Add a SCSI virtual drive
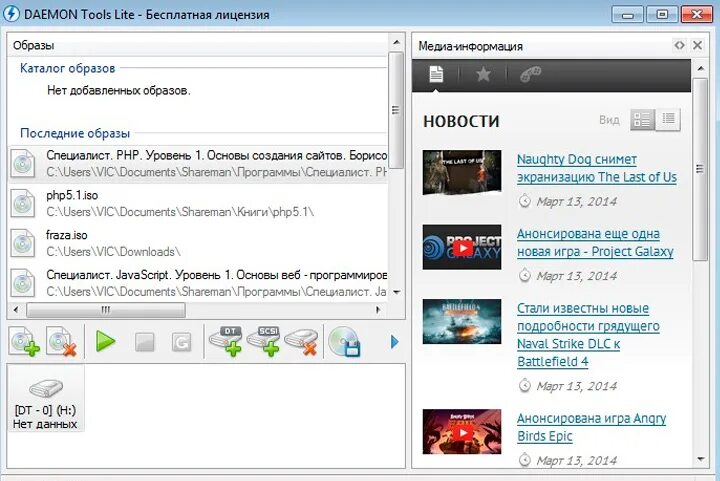Viewport: 720px width, 481px height. [x=265, y=341]
